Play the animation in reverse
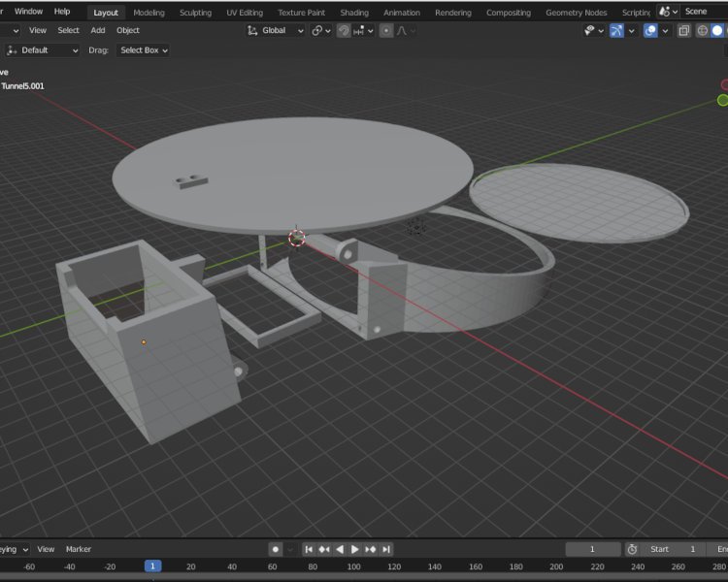728x582 pixels. (340, 549)
